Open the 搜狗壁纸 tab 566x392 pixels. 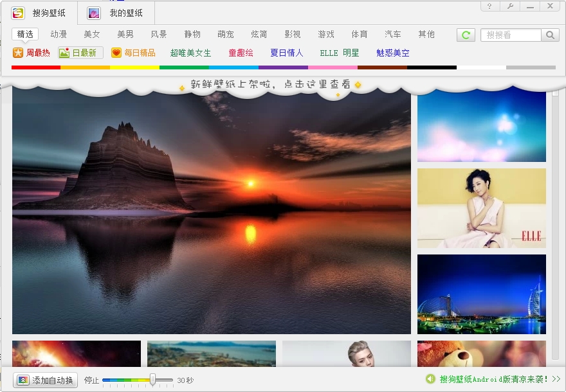tap(39, 13)
